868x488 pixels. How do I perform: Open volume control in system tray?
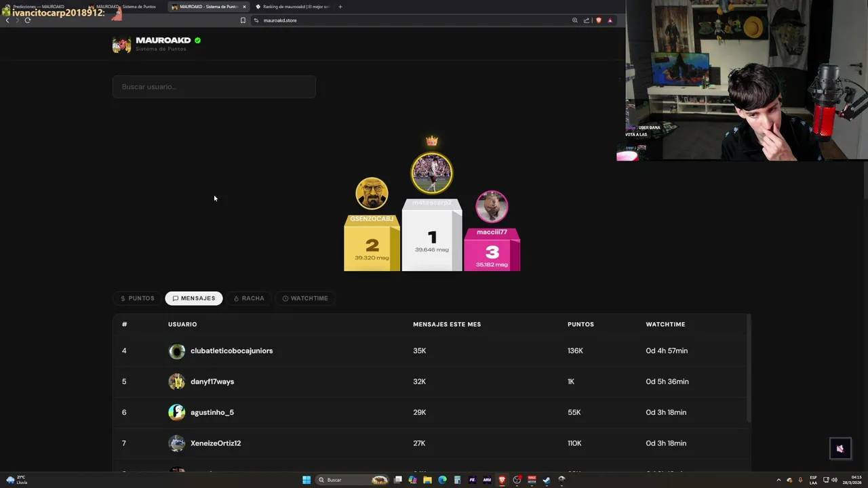point(834,480)
